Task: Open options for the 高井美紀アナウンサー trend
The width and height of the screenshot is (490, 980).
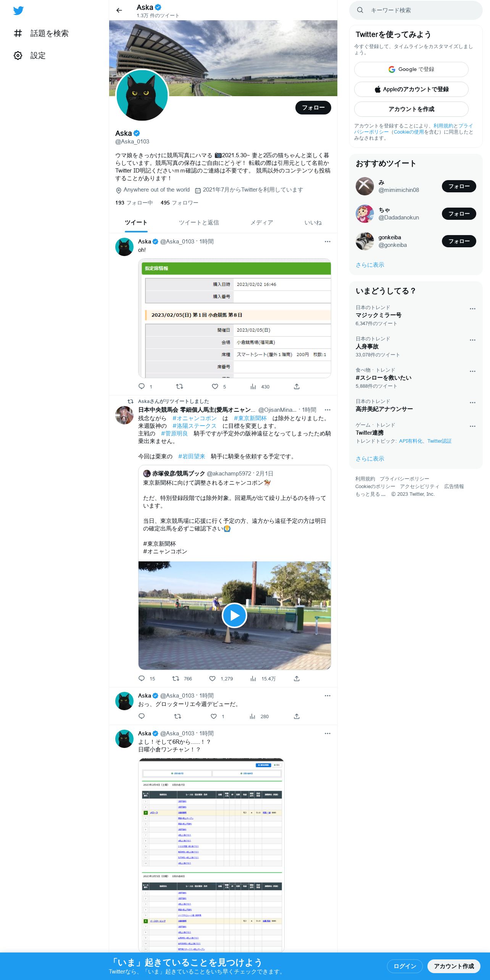Action: (x=472, y=403)
